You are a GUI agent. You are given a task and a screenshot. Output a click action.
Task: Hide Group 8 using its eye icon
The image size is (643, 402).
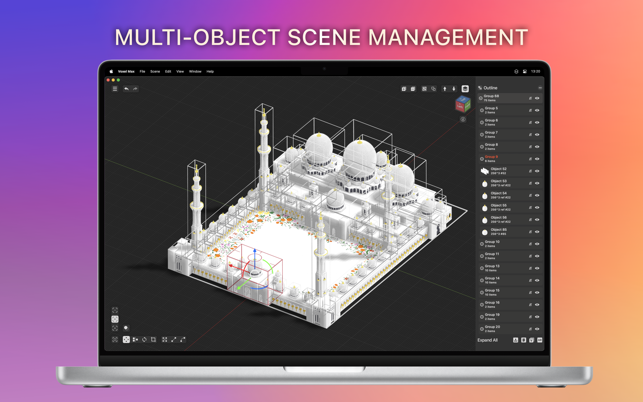point(537,147)
